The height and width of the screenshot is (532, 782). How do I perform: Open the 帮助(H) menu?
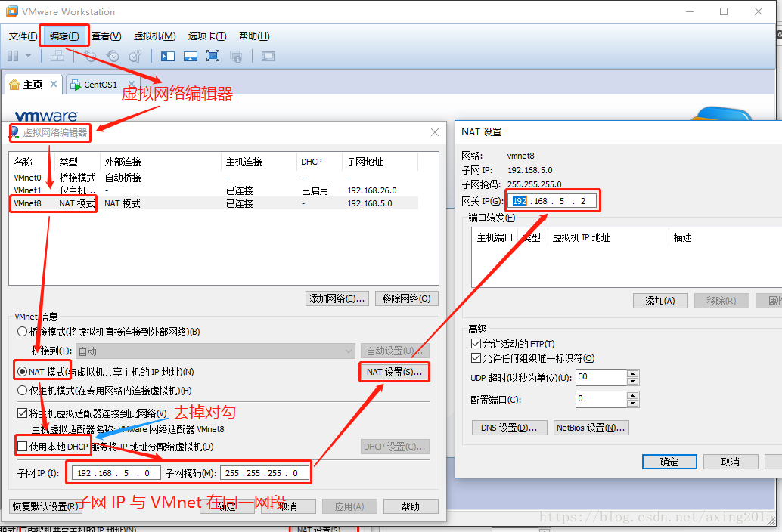[254, 36]
